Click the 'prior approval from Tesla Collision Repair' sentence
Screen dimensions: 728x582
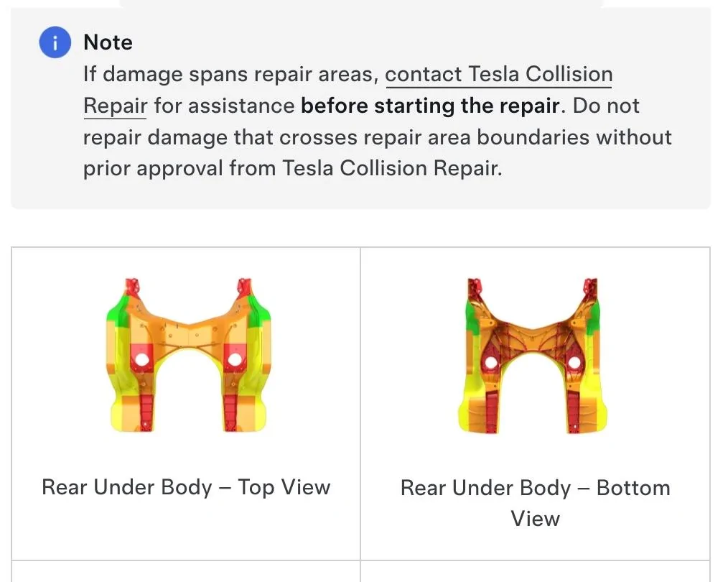point(292,168)
